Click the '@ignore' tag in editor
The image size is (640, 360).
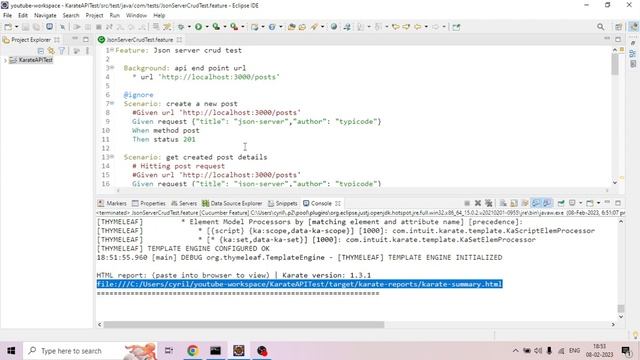138,95
